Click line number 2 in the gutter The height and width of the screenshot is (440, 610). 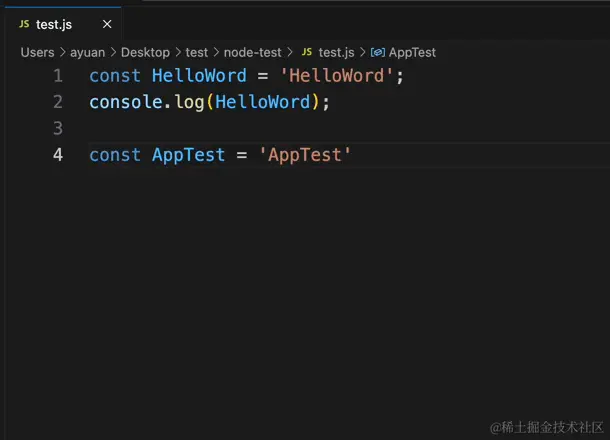[x=58, y=102]
